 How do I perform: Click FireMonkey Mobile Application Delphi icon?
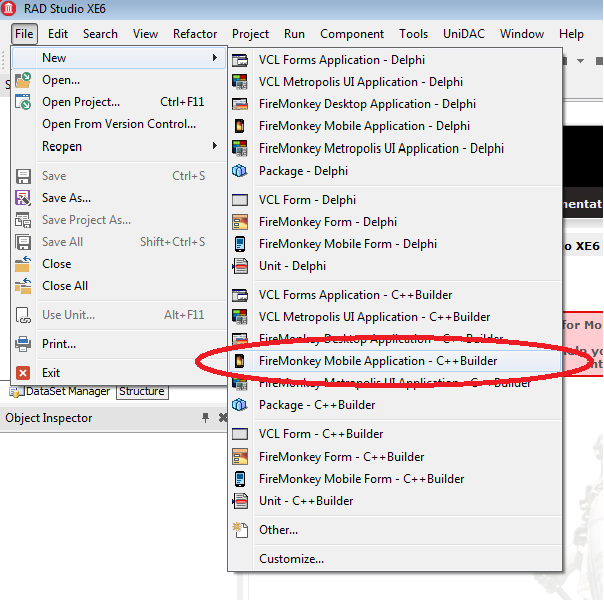(240, 126)
